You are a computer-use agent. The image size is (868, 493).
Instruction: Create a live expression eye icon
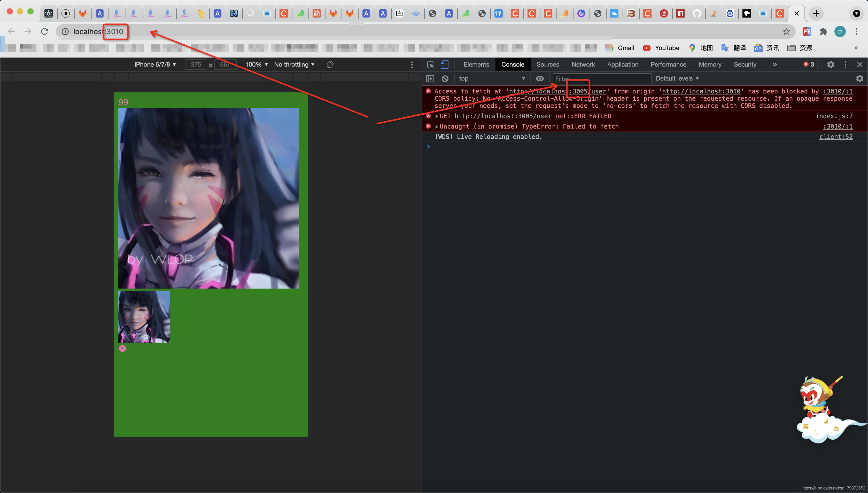tap(540, 78)
